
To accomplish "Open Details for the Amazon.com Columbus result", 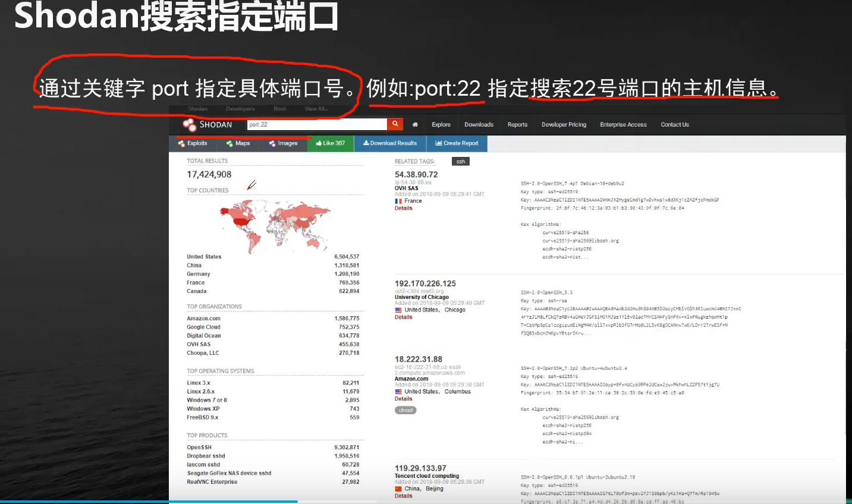I will (x=404, y=399).
